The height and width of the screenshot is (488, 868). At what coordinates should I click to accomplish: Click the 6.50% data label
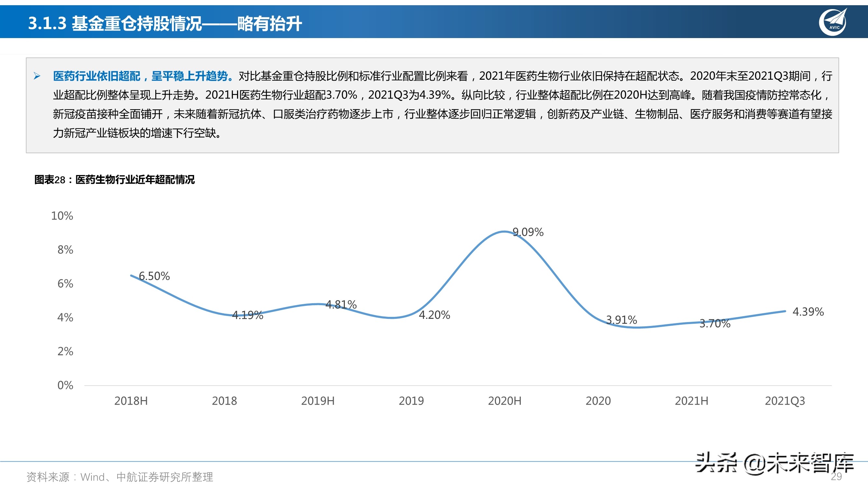154,276
